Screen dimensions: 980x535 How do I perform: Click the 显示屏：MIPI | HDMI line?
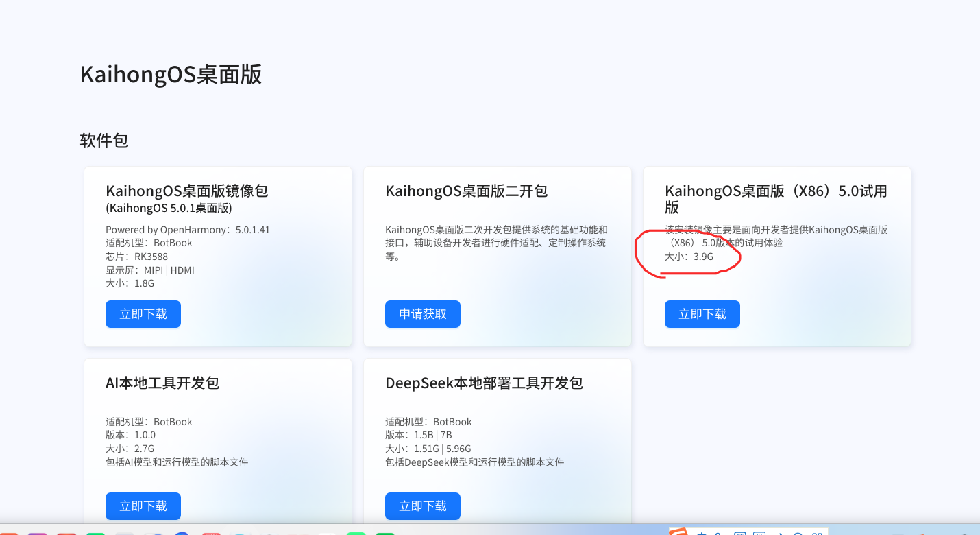pyautogui.click(x=150, y=270)
